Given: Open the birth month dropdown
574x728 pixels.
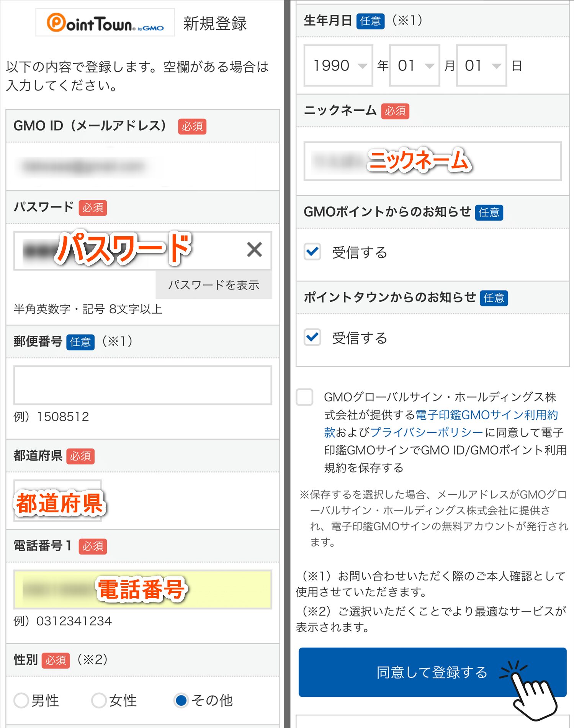Looking at the screenshot, I should (414, 65).
